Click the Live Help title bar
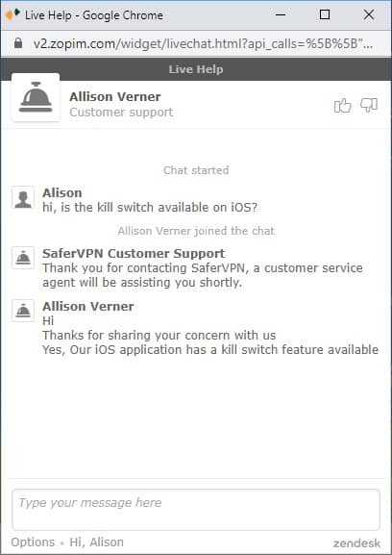Screen dimensions: 392x555 click(196, 69)
